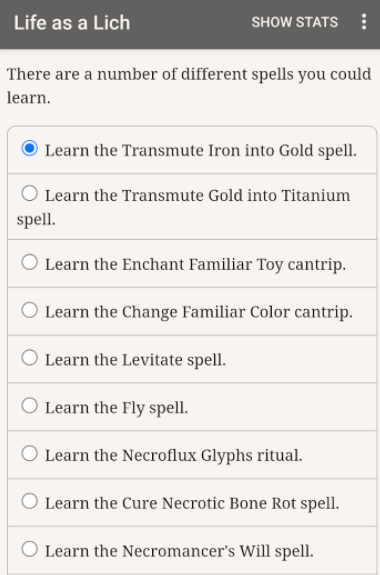The height and width of the screenshot is (575, 380).
Task: Click the 'Necroflux Glyphs ritual' option text
Action: point(212,455)
